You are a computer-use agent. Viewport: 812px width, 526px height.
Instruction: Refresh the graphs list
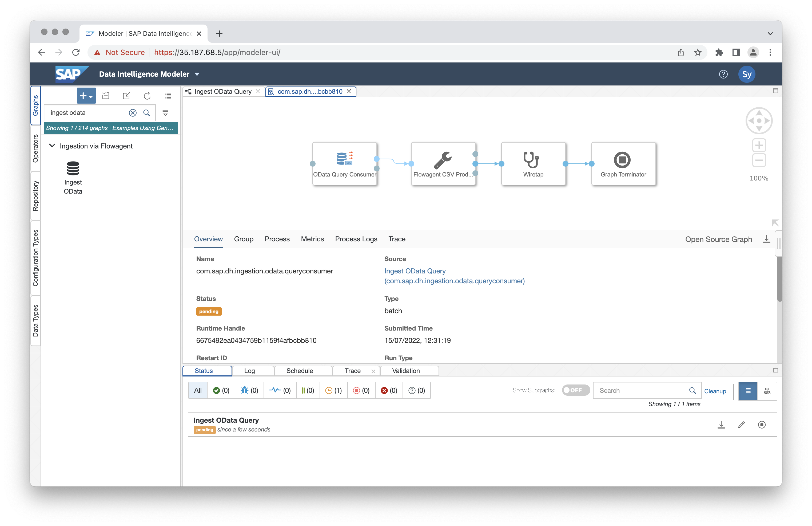click(147, 96)
